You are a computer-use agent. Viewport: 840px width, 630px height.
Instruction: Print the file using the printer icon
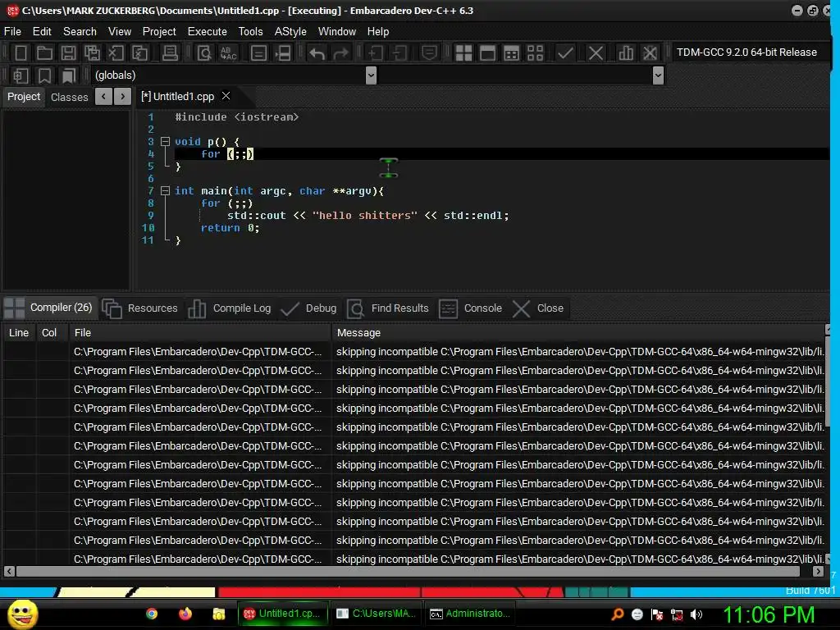(170, 52)
